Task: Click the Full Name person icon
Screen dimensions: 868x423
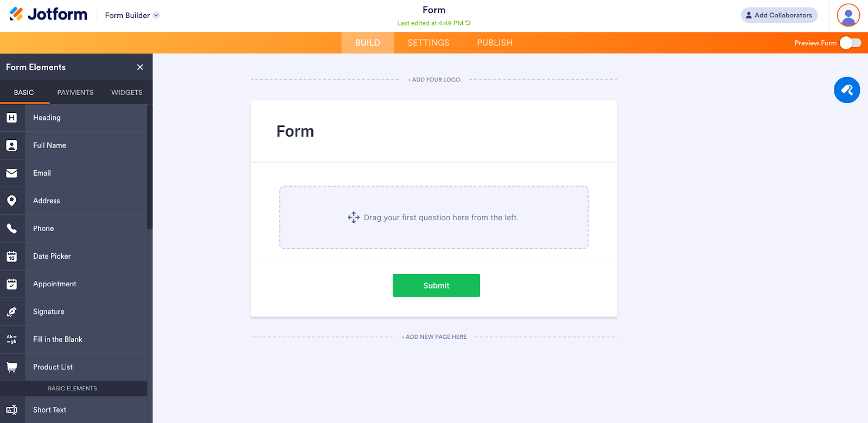Action: point(12,145)
